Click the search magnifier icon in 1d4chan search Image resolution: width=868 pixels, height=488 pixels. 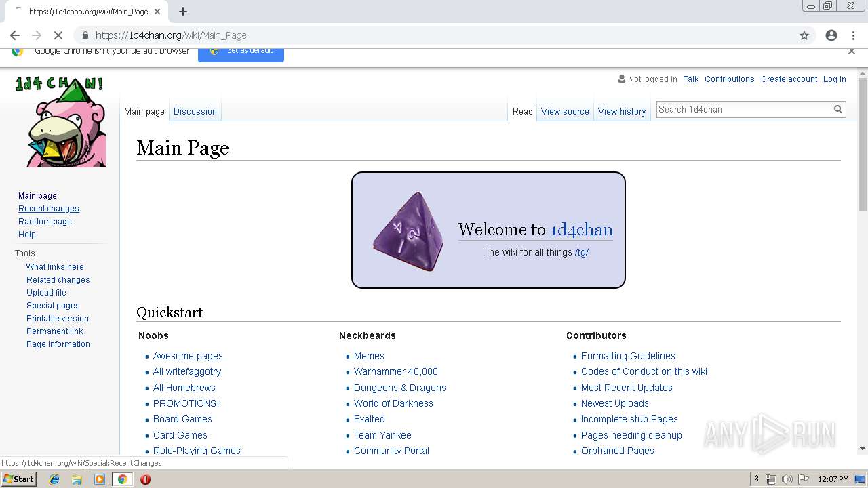pos(838,109)
